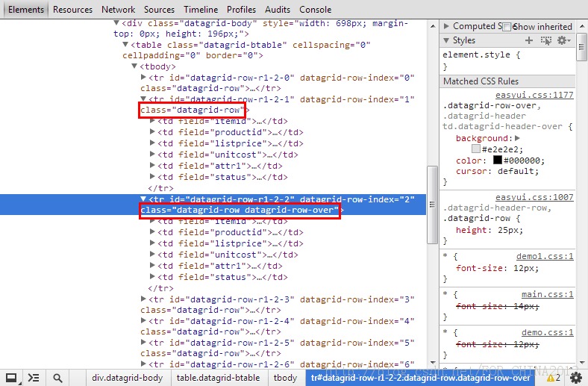
Task: Open the demo1.css:1 source link
Action: pos(545,256)
